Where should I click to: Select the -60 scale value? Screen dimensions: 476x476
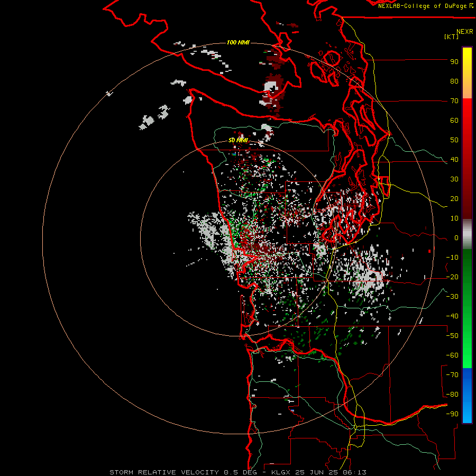coord(452,355)
